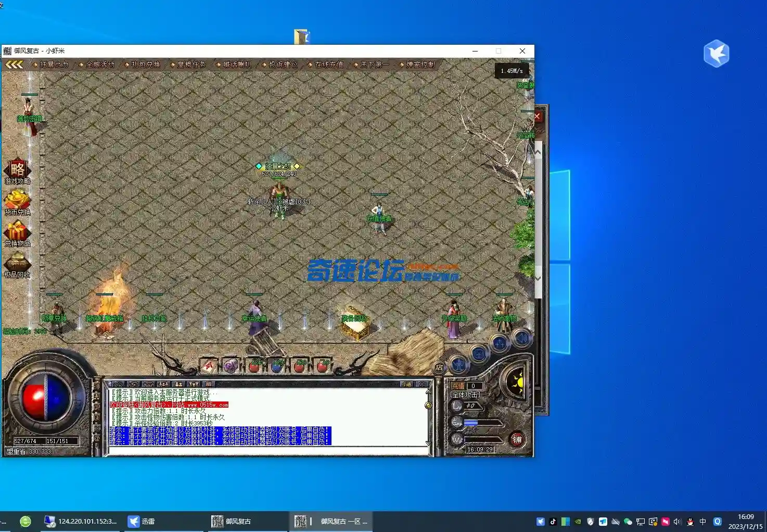The image size is (767, 532).
Task: Close the background window with red X
Action: coord(538,116)
